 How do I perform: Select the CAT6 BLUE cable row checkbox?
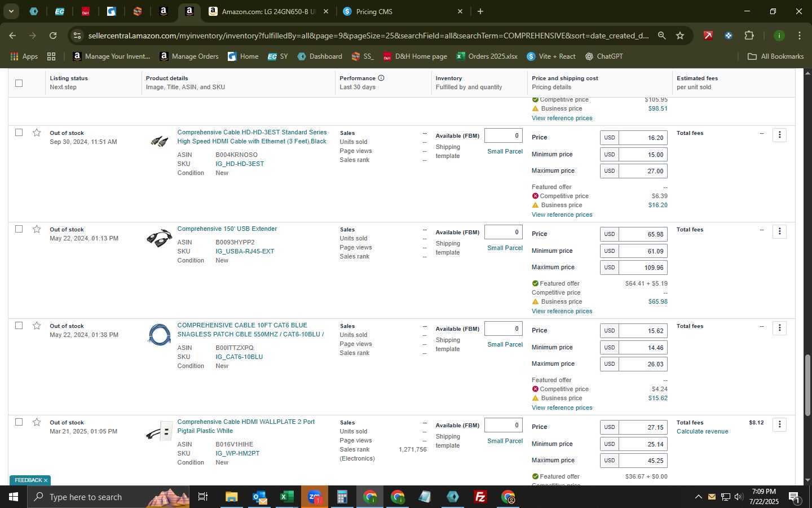point(19,326)
